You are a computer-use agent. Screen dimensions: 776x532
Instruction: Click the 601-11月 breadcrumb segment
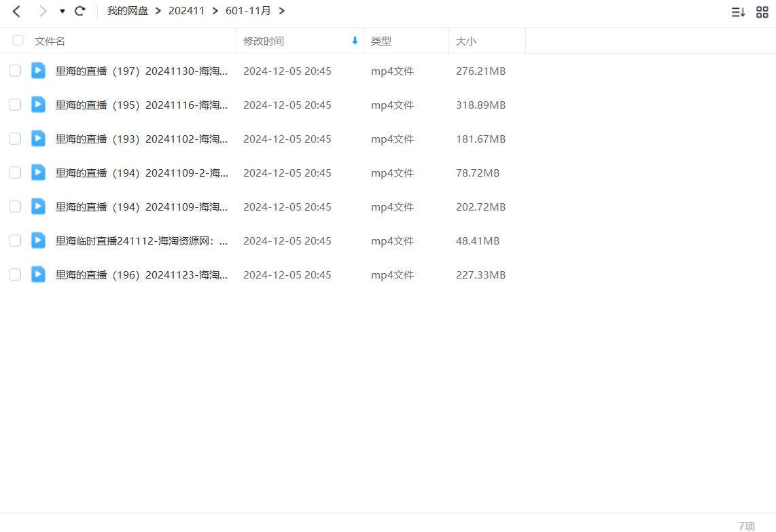(x=249, y=11)
